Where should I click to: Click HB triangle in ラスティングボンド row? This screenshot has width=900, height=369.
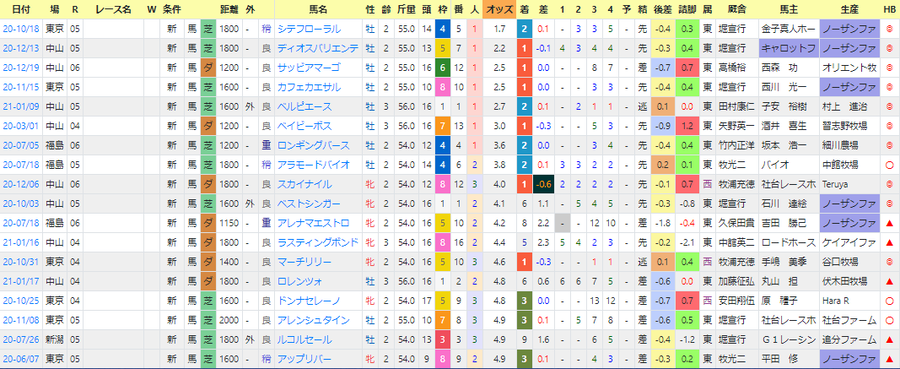pyautogui.click(x=889, y=243)
